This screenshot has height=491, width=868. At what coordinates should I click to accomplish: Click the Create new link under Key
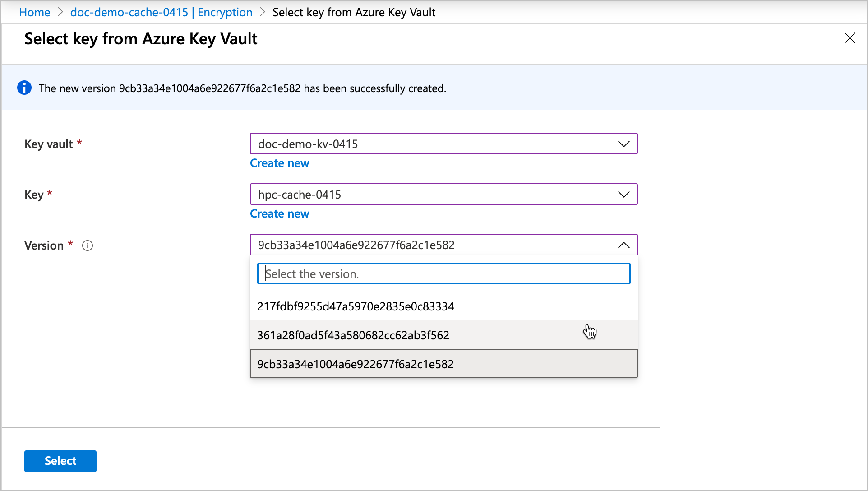coord(280,213)
